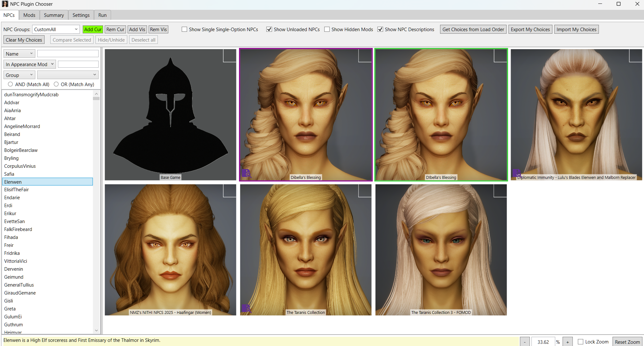Enable Show Hidden Mods checkbox
Screen dimensions: 644x346
pos(327,29)
